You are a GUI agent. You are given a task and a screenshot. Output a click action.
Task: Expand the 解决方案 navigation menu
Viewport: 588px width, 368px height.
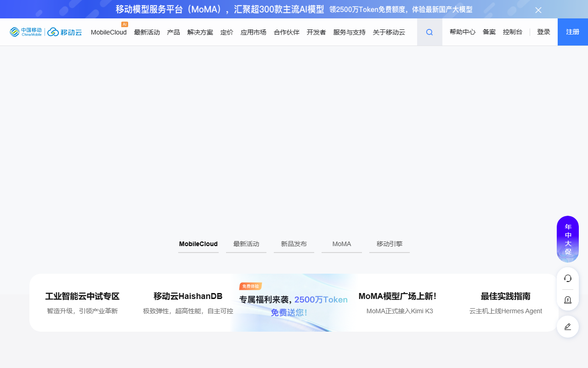[x=200, y=32]
